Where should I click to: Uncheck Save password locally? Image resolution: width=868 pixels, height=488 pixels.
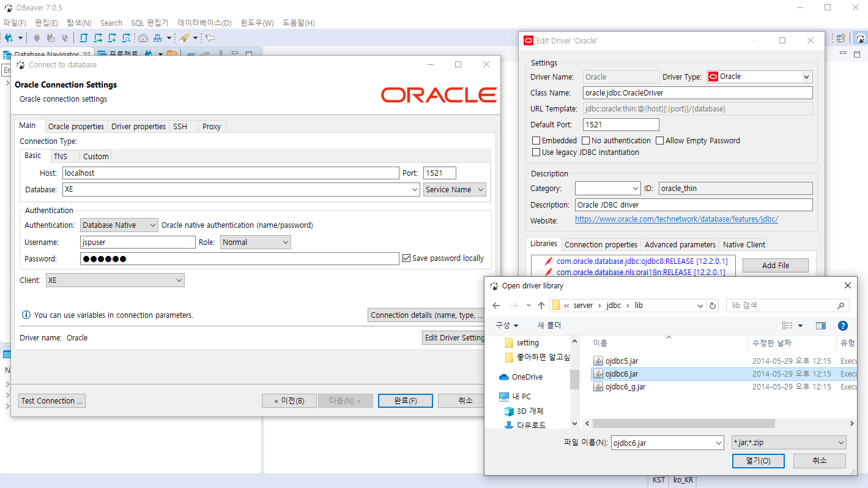click(406, 258)
